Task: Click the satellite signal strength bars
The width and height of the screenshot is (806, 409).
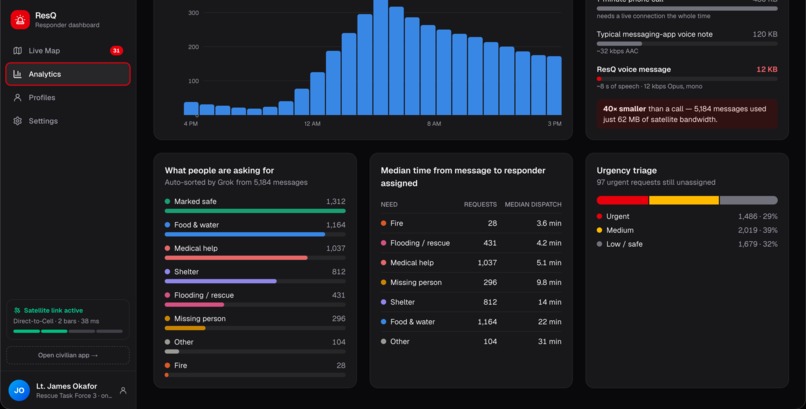Action: 68,331
